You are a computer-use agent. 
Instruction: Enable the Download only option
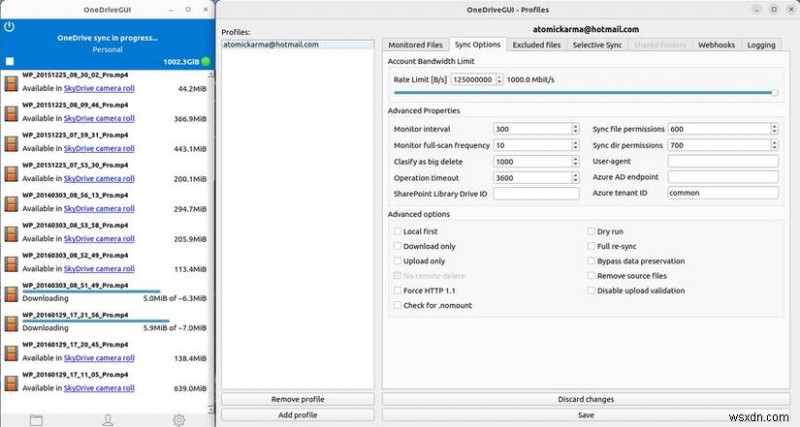pyautogui.click(x=397, y=246)
